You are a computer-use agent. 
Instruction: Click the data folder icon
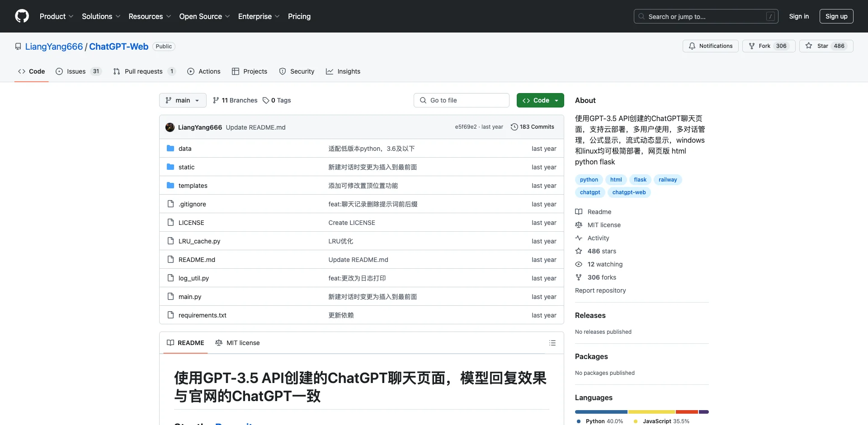point(170,148)
